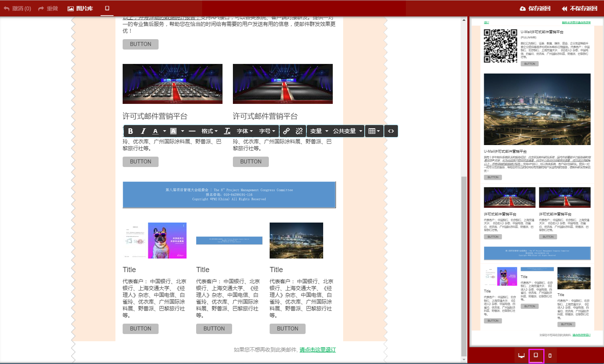Open the 格式 format dropdown
604x364 pixels.
[x=209, y=131]
